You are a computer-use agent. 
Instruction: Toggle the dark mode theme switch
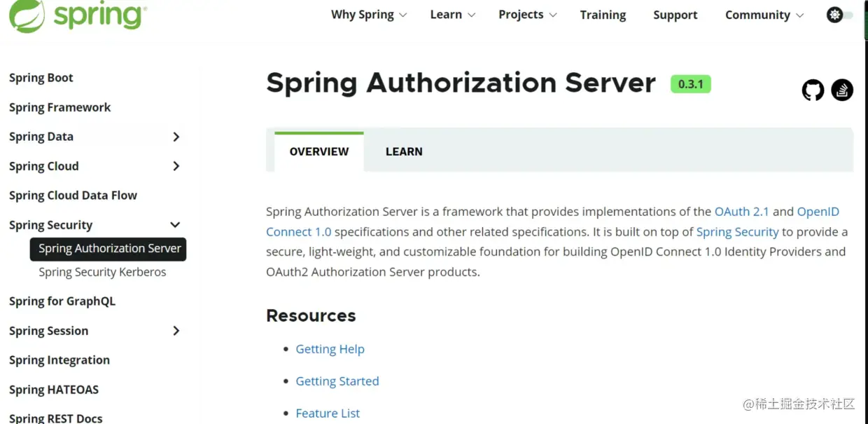tap(840, 15)
